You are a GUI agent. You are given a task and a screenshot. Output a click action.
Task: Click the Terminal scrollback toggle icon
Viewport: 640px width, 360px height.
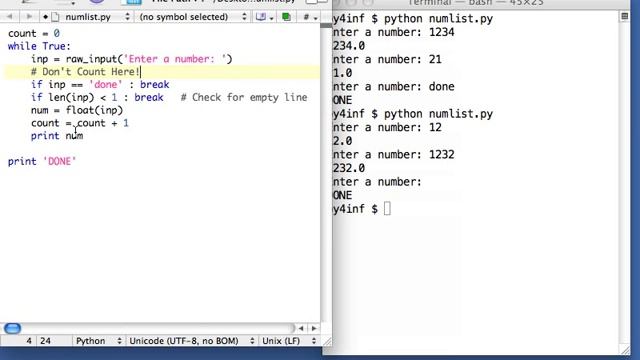pyautogui.click(x=624, y=16)
